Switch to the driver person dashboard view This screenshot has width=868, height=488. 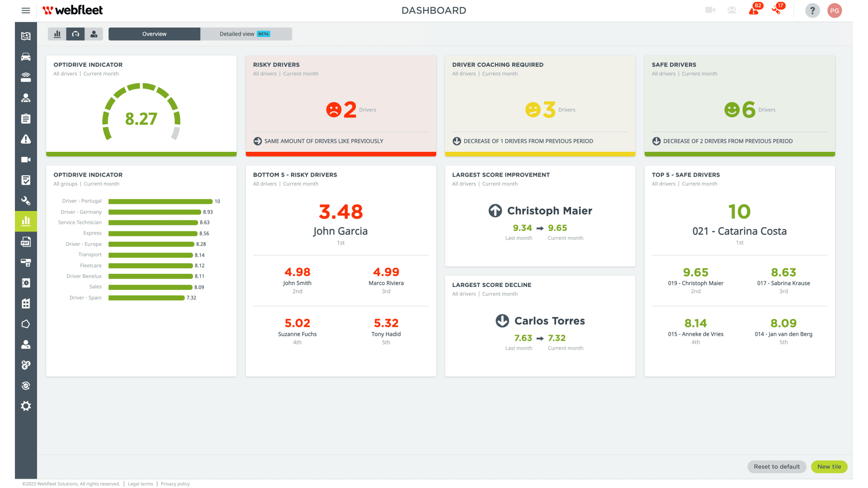pyautogui.click(x=94, y=34)
